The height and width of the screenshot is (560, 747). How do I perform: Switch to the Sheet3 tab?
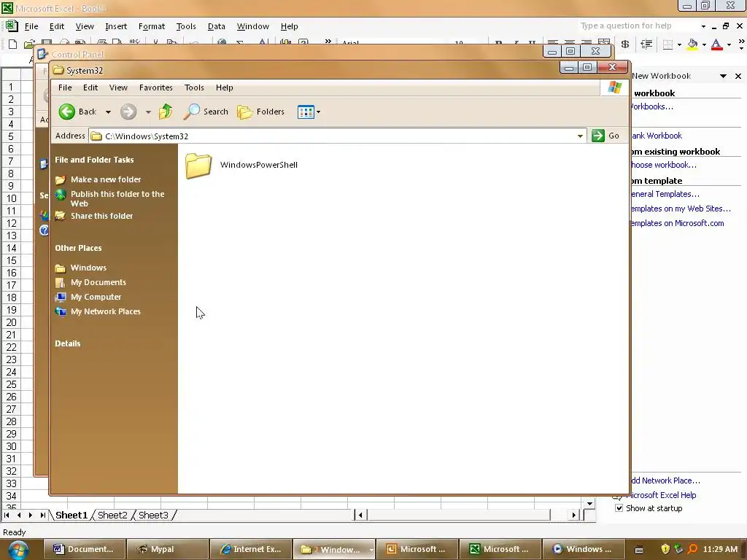click(x=153, y=516)
